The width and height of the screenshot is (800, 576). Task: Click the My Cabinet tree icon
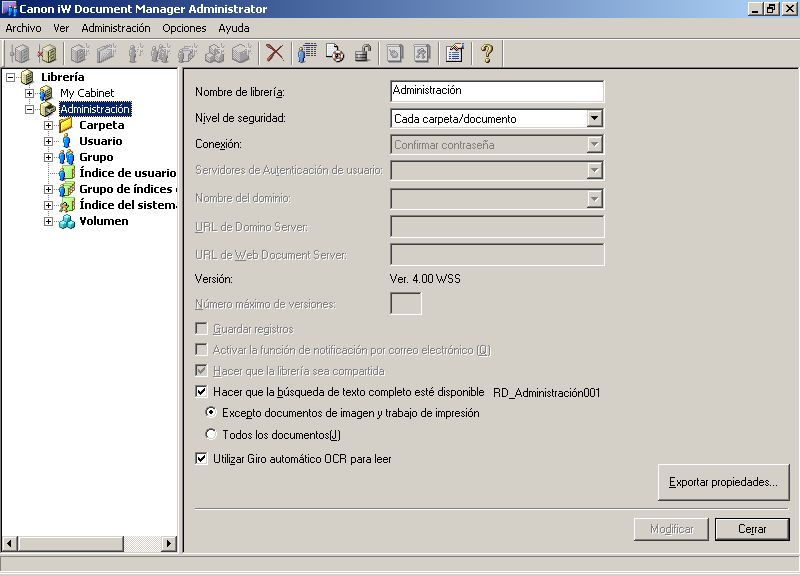[47, 93]
